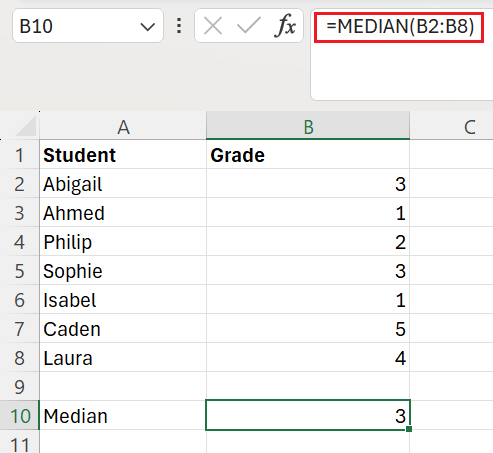Image resolution: width=493 pixels, height=453 pixels.
Task: Select row 9 header
Action: (20, 387)
